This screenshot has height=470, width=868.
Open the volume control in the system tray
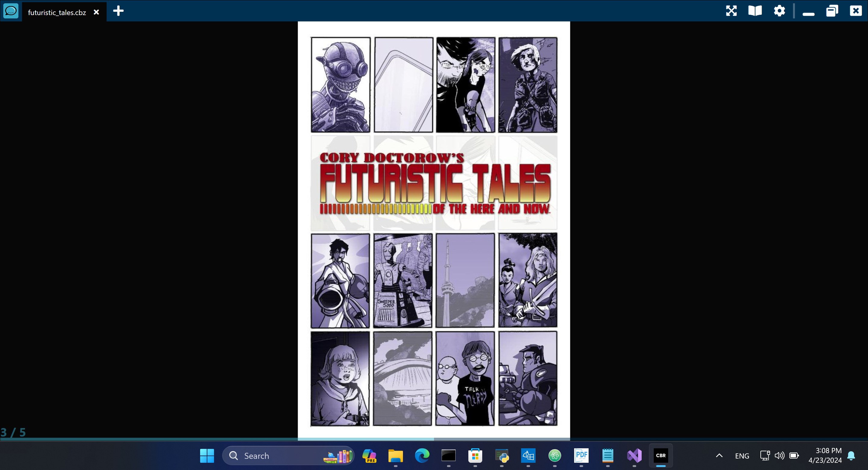[779, 456]
